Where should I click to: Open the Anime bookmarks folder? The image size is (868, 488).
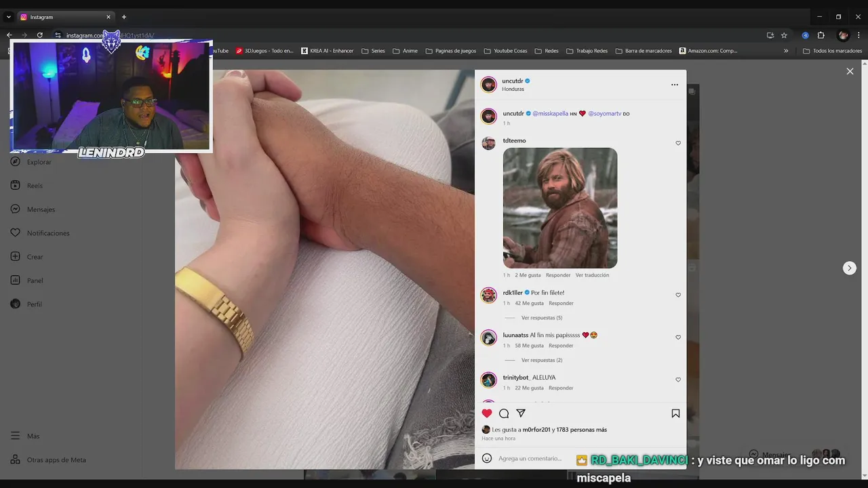tap(405, 51)
